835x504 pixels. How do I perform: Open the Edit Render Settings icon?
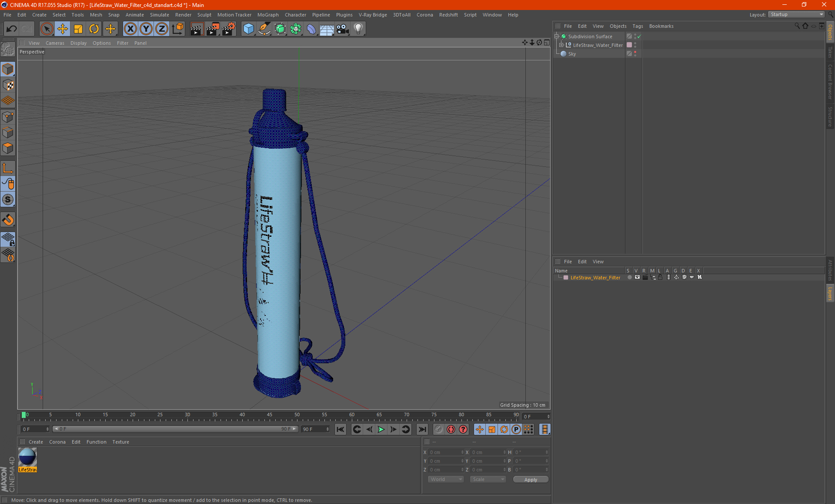[229, 29]
